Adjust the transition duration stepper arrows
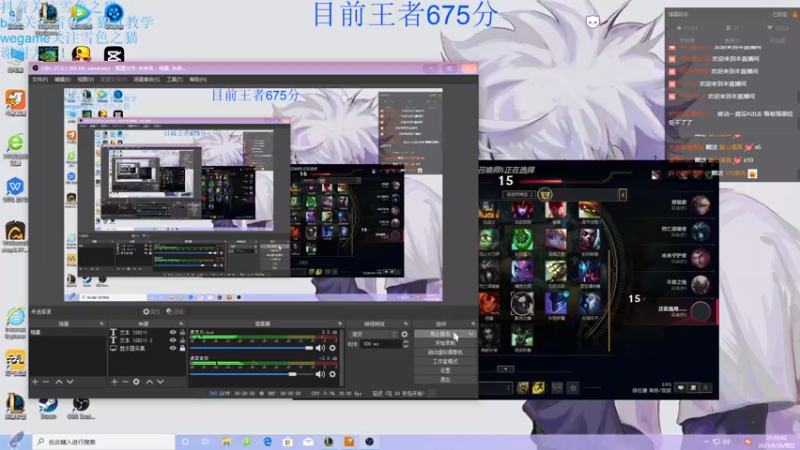 point(405,344)
